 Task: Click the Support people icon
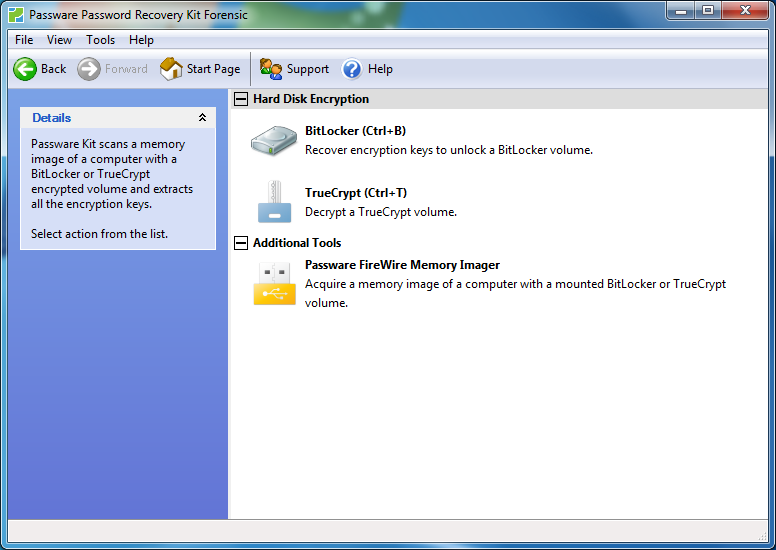tap(271, 69)
